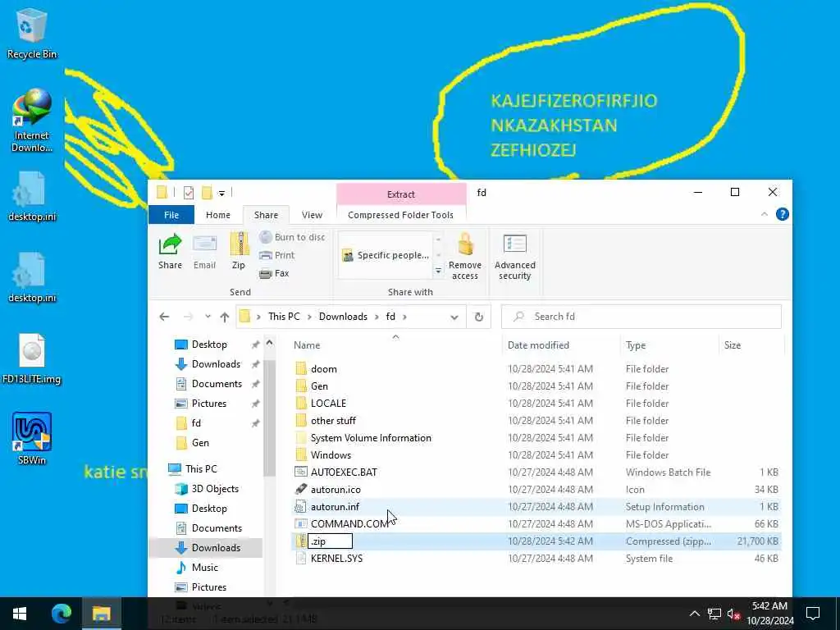Select the FD13LITE.img desktop file
840x630 pixels.
[x=32, y=358]
